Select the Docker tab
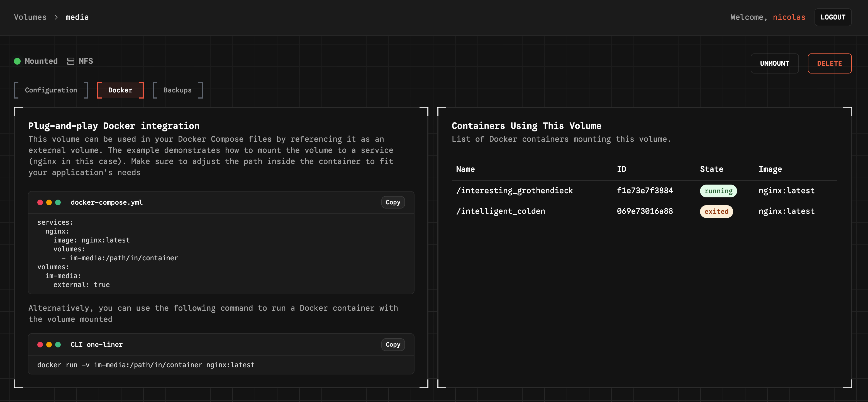The height and width of the screenshot is (402, 868). (120, 90)
